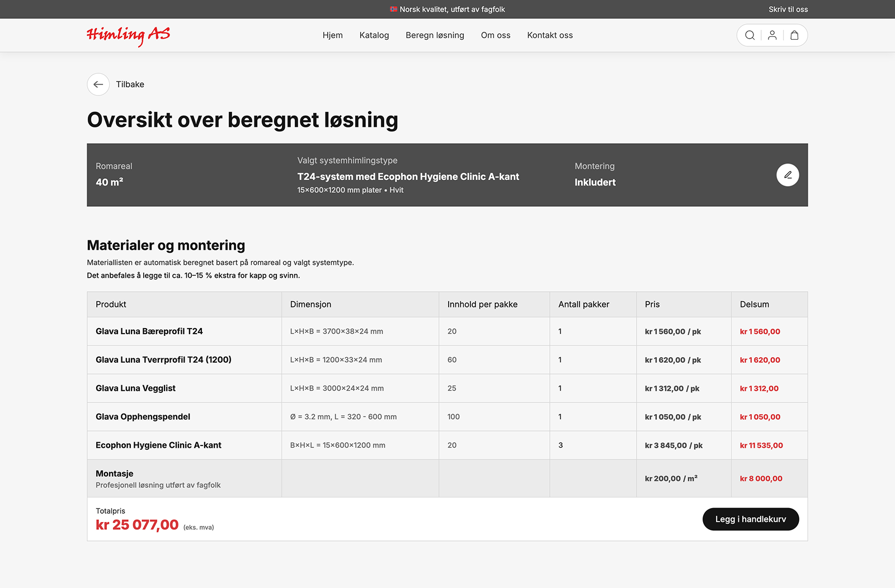Viewport: 895px width, 588px height.
Task: Click the total price kr 25 077,00
Action: 137,525
